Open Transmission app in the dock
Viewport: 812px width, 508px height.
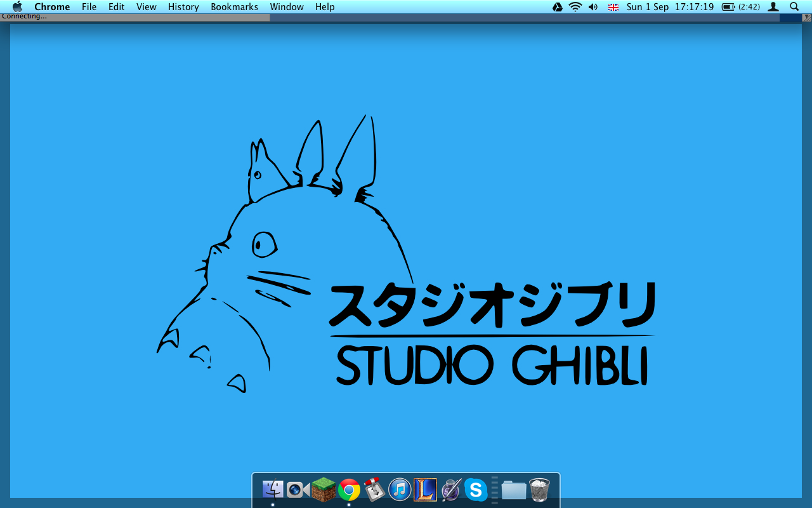374,489
